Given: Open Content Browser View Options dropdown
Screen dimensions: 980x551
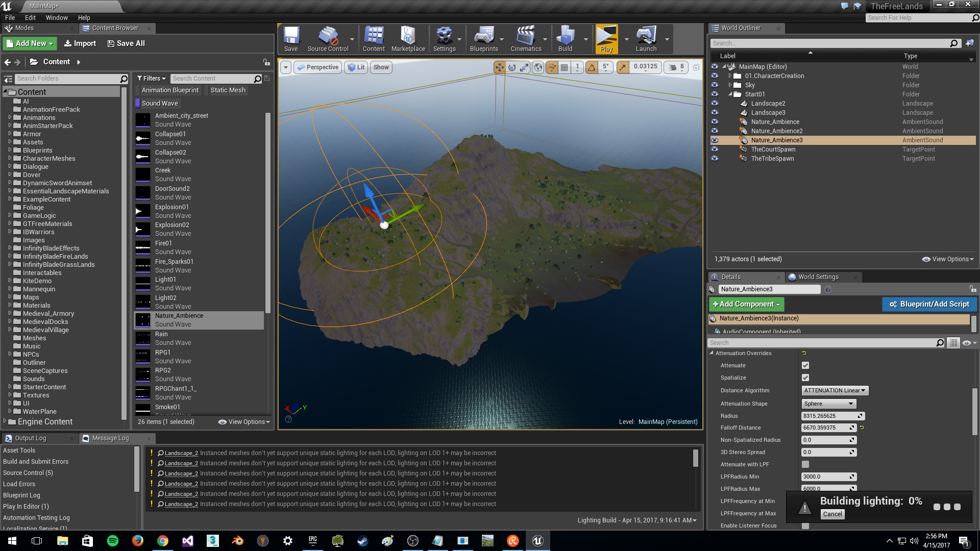Looking at the screenshot, I should click(x=244, y=422).
